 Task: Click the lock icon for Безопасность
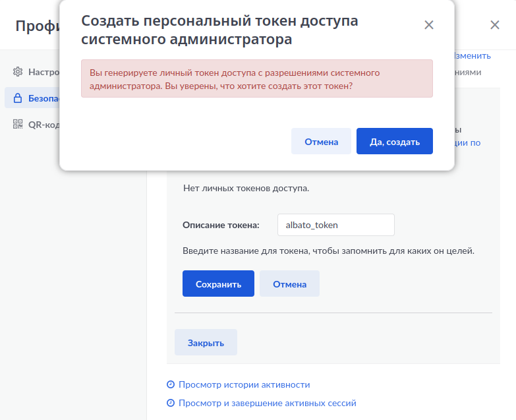18,98
